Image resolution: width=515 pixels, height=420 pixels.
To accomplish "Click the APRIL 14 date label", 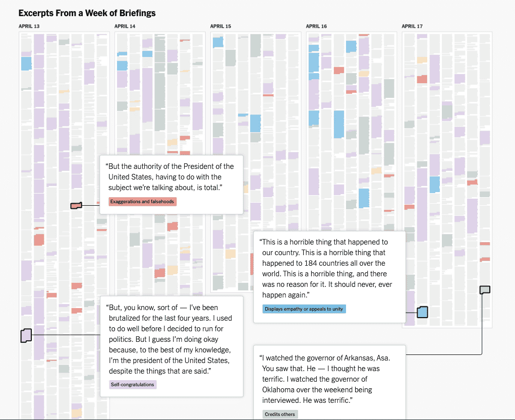I will click(x=125, y=26).
